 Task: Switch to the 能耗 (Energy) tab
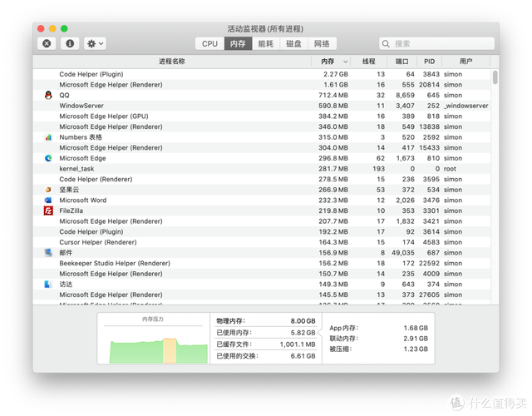point(265,43)
